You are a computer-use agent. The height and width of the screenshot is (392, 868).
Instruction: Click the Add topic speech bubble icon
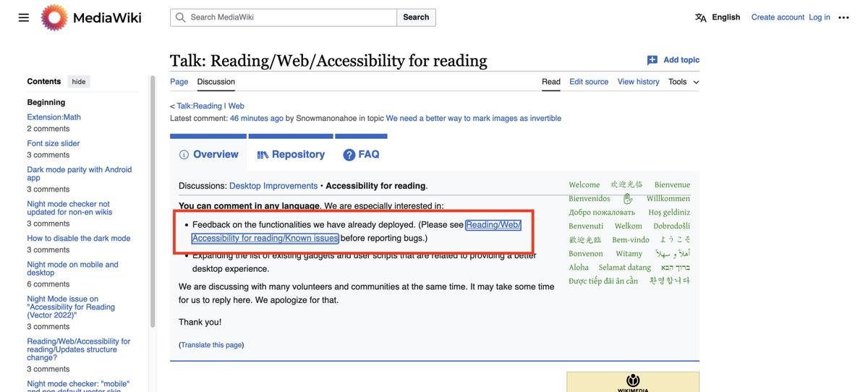click(x=652, y=60)
